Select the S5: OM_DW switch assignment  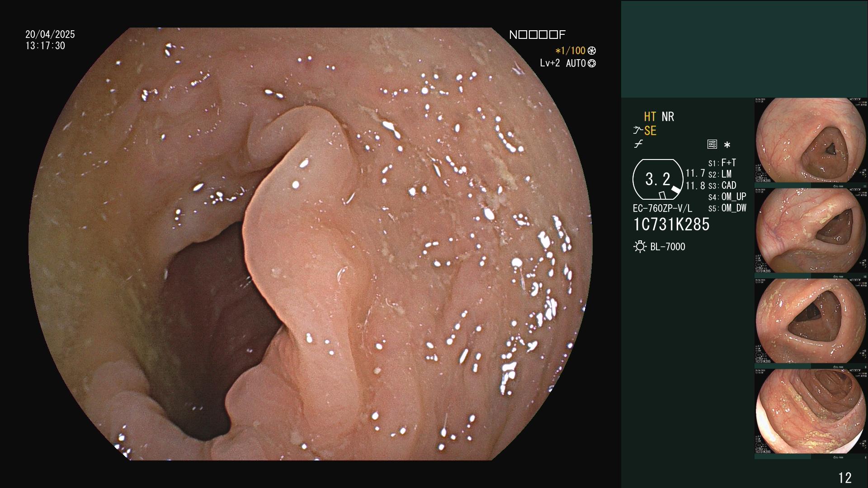[x=727, y=208]
